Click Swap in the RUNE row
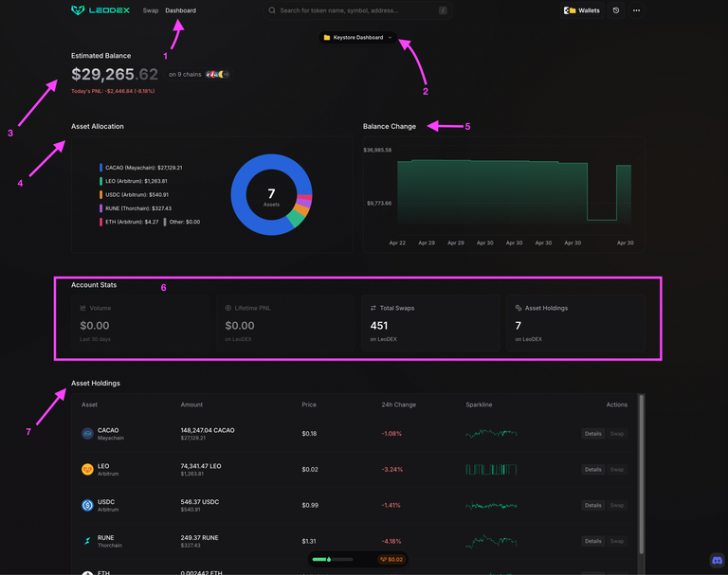Screen dimensions: 728x575 [617, 541]
